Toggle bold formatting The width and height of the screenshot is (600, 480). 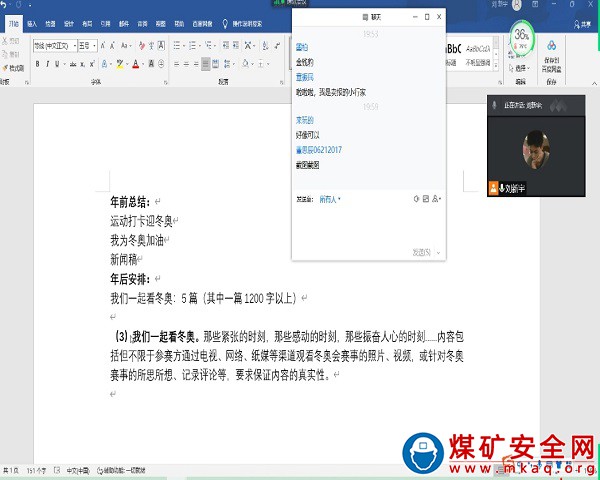pyautogui.click(x=38, y=64)
